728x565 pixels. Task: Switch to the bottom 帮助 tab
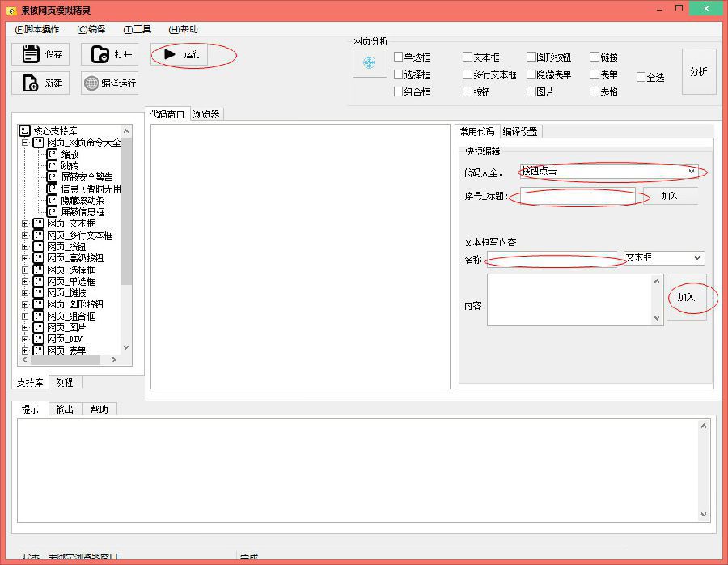pyautogui.click(x=99, y=410)
